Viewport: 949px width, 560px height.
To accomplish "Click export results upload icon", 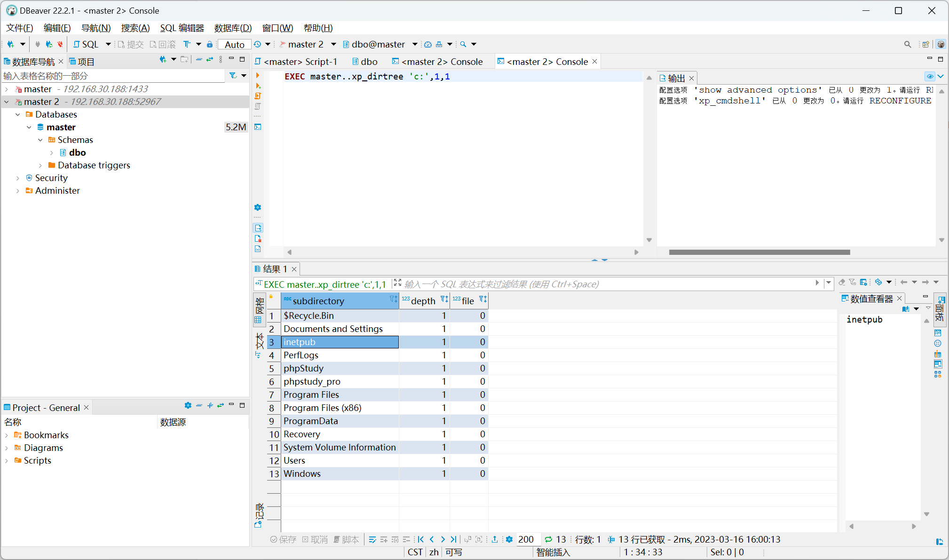I will coord(495,539).
